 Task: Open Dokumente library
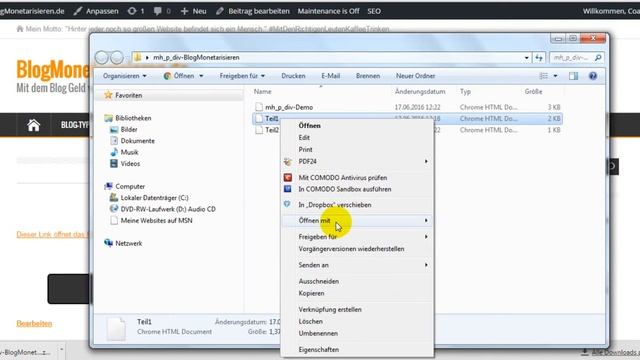click(x=138, y=141)
